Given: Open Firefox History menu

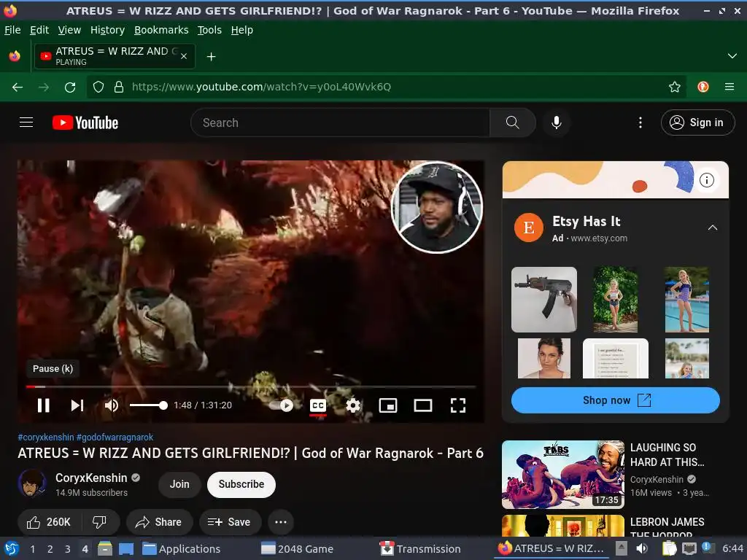Looking at the screenshot, I should pyautogui.click(x=107, y=30).
